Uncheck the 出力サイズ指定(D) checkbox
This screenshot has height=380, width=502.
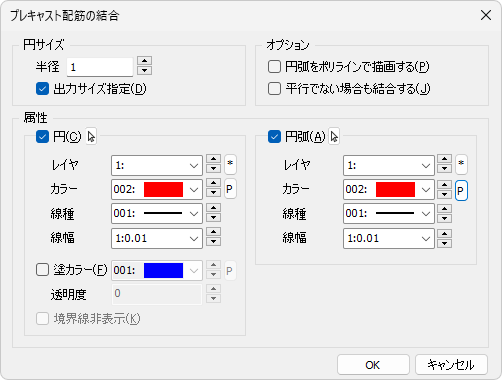[x=42, y=89]
